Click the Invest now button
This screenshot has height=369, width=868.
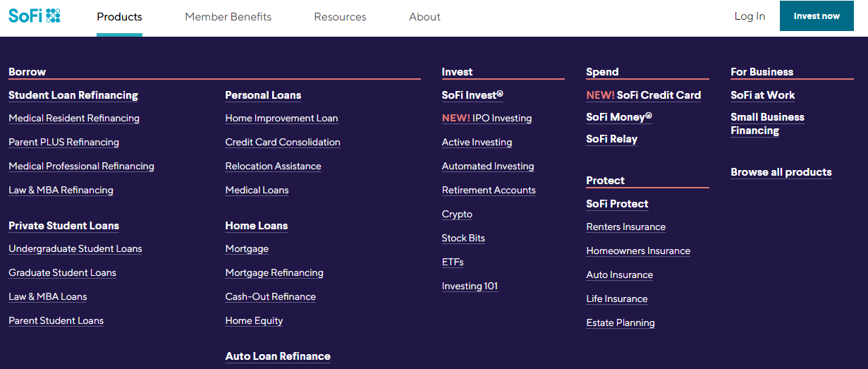click(817, 16)
